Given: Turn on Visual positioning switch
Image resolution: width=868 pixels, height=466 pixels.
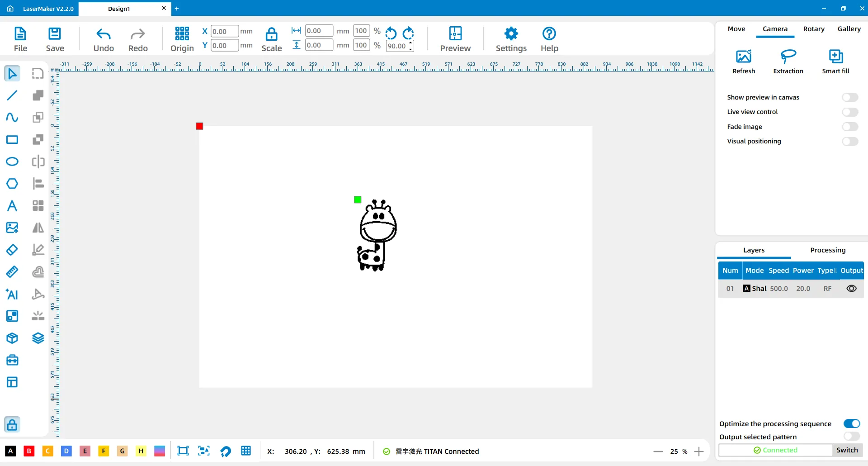Looking at the screenshot, I should [849, 141].
